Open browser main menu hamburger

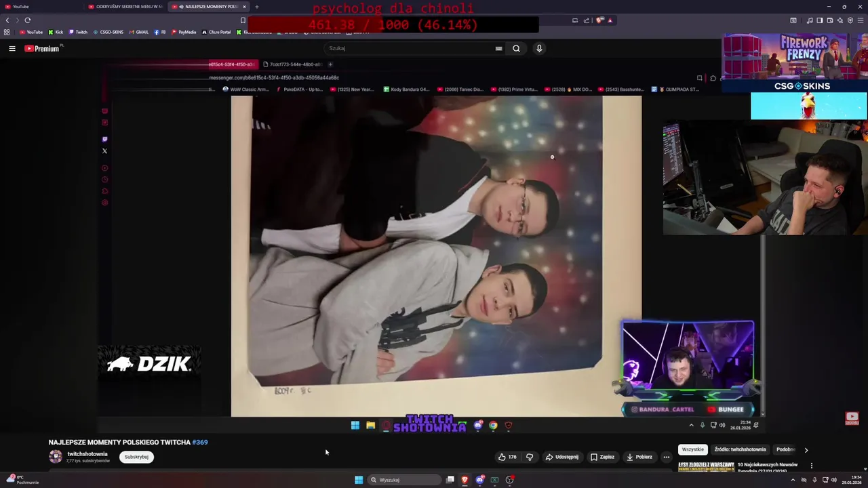click(861, 20)
